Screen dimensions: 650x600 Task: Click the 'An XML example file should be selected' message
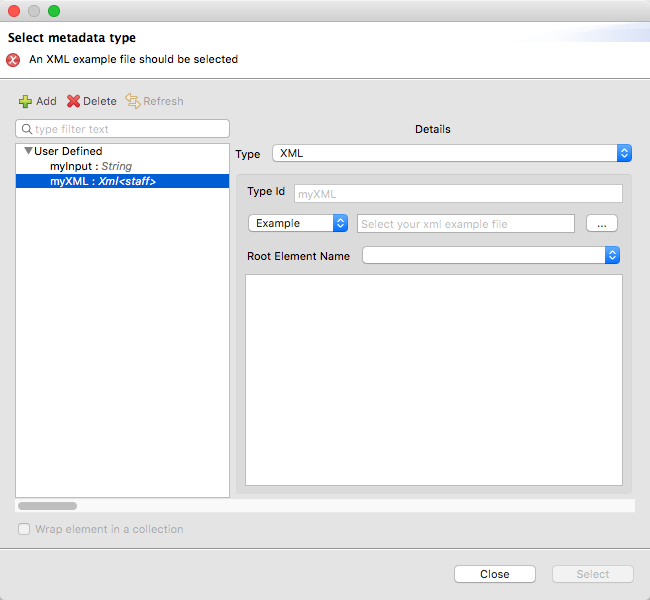click(133, 59)
